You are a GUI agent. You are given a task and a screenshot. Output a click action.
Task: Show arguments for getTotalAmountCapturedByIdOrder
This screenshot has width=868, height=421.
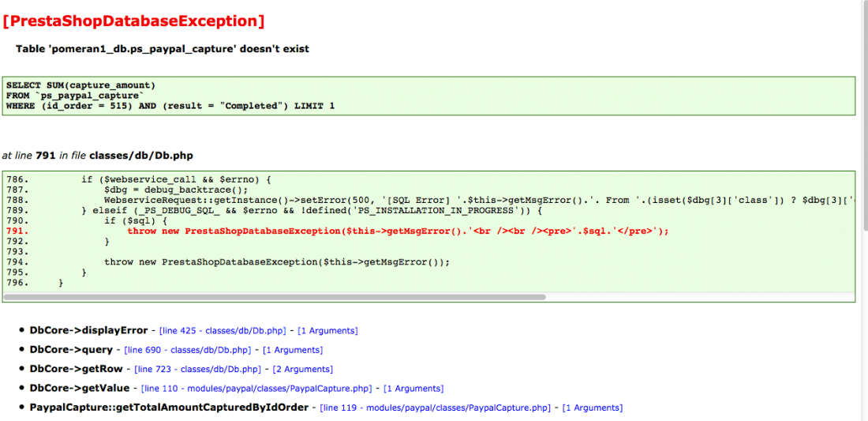pyautogui.click(x=593, y=408)
